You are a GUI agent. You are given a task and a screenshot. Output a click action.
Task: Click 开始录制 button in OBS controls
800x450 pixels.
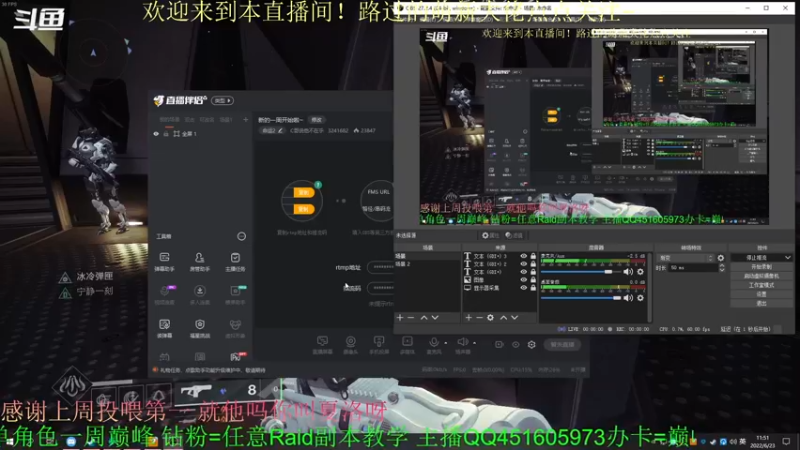761,267
